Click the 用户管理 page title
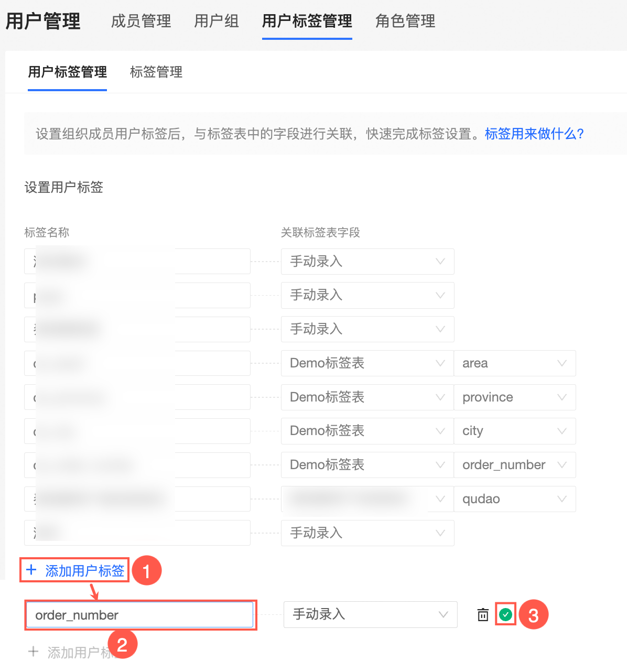The height and width of the screenshot is (672, 627). tap(43, 21)
